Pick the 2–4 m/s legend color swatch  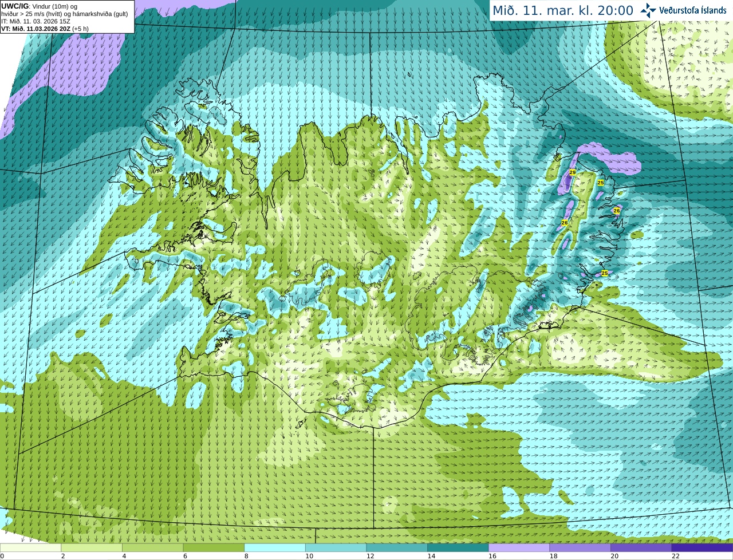pos(92,548)
